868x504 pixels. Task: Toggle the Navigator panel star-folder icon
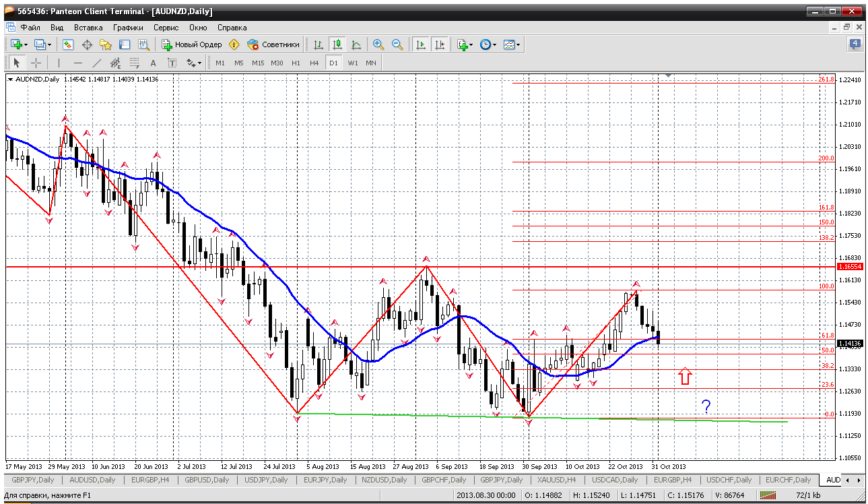click(x=106, y=44)
